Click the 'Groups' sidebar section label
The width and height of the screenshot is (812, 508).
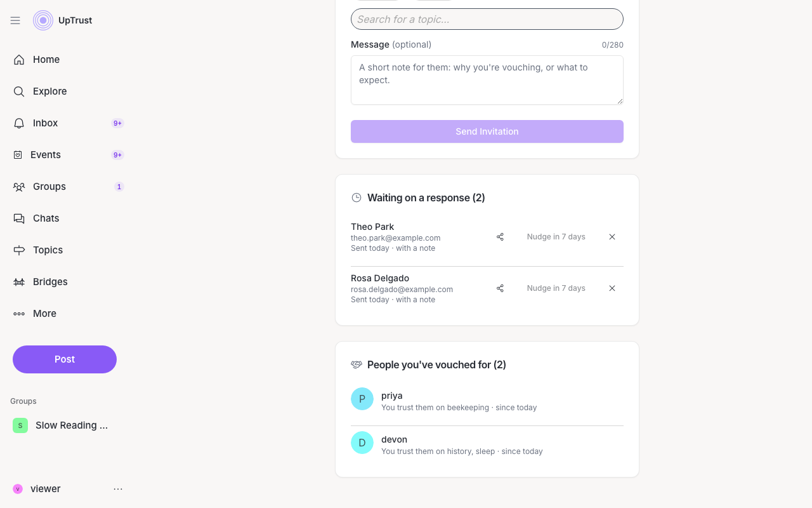point(23,401)
